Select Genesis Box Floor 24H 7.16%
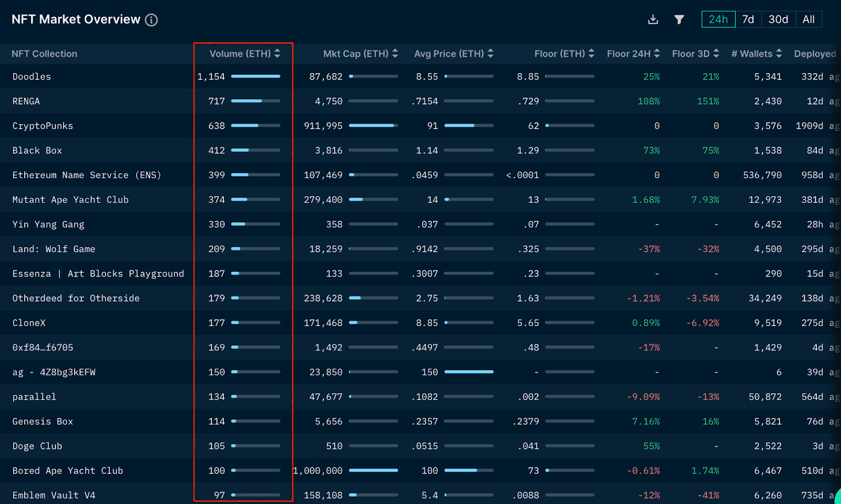 point(646,421)
